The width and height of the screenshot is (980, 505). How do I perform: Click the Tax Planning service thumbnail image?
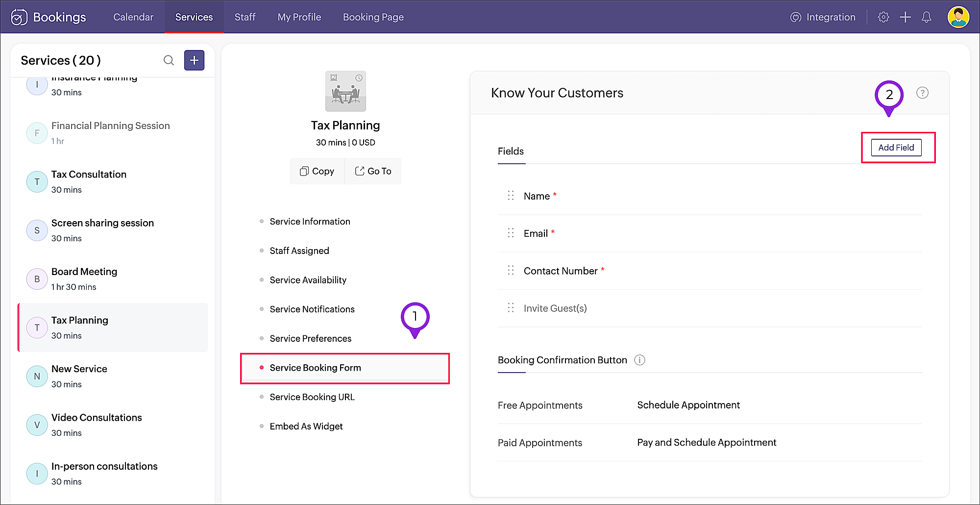[x=345, y=91]
